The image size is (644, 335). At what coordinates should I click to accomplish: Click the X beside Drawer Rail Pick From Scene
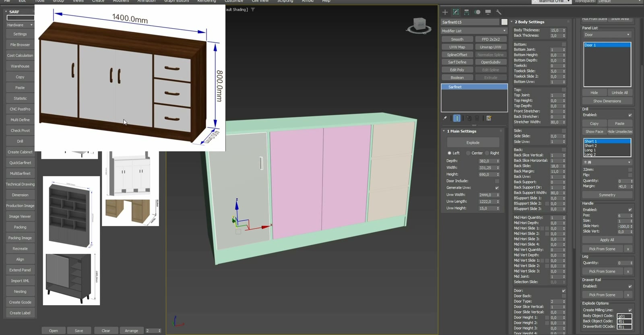[628, 295]
